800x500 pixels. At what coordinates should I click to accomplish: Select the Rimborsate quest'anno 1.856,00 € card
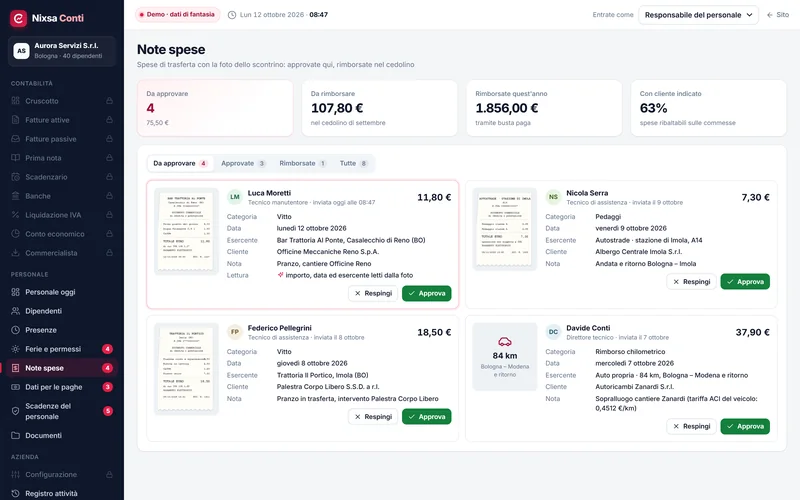[544, 108]
